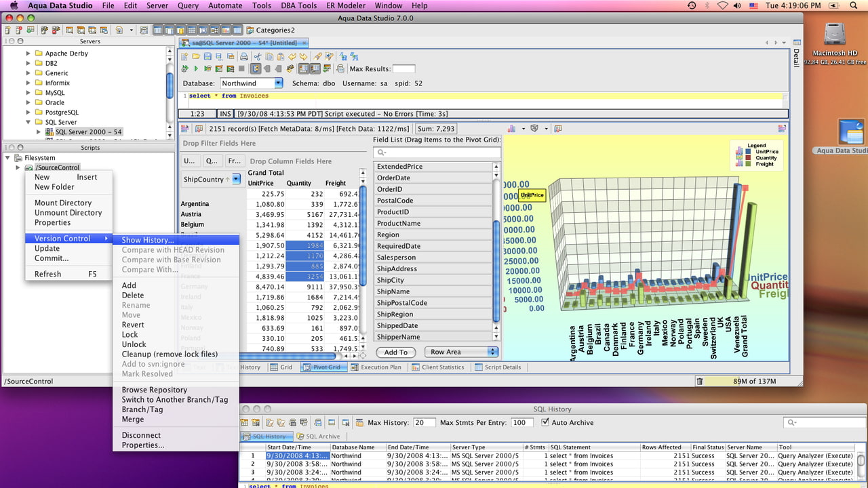Click the Wi-Fi icon in the menu bar
Viewport: 868px width, 488px height.
point(722,5)
